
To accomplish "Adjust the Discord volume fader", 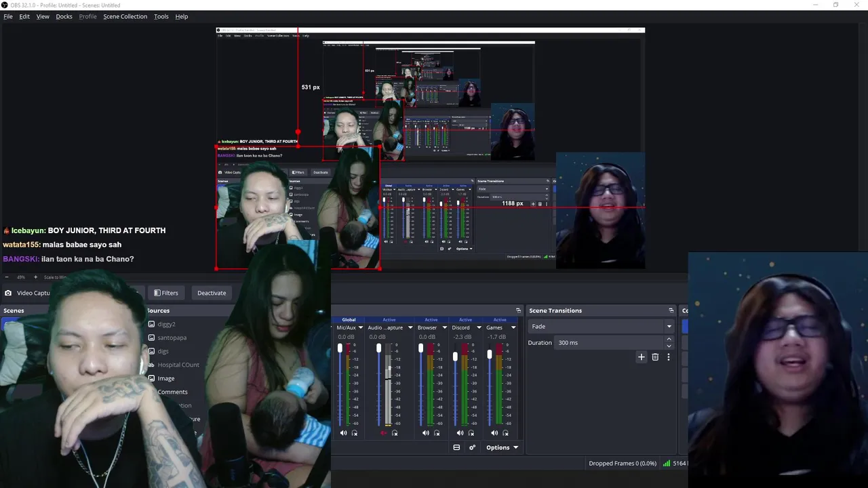I will tap(455, 356).
